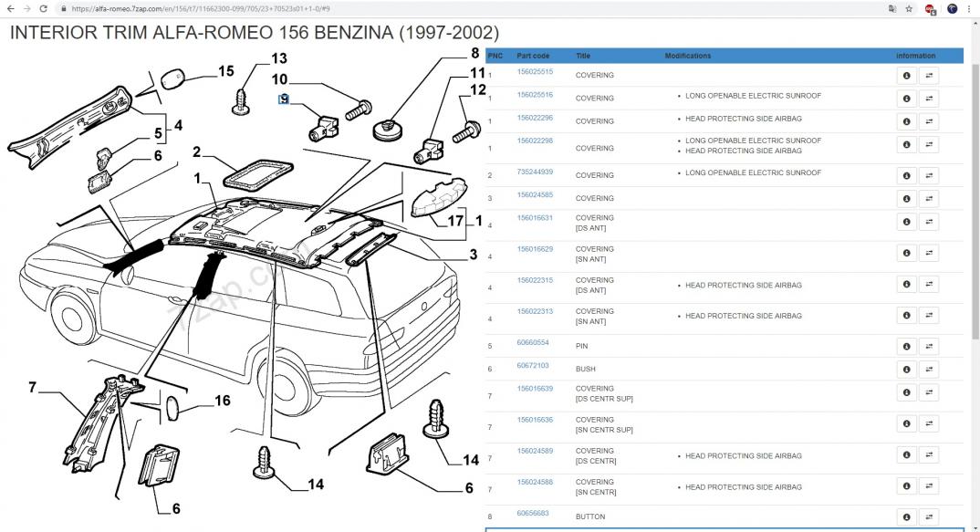Click the browser profile avatar
The width and height of the screenshot is (980, 532).
[952, 9]
